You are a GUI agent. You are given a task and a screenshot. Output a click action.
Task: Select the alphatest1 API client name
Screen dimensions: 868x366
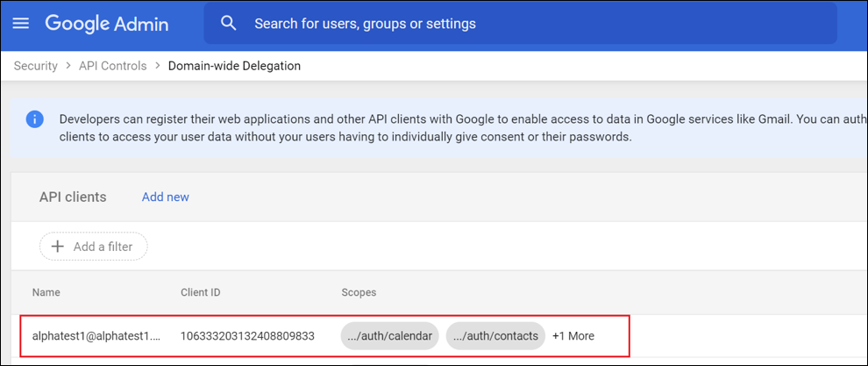pyautogui.click(x=96, y=336)
